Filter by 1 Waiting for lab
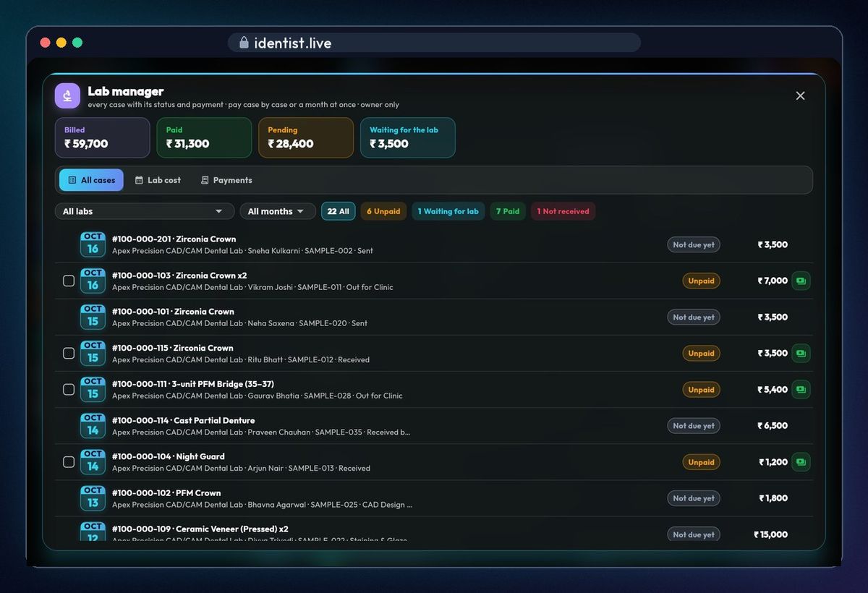The width and height of the screenshot is (868, 593). click(448, 211)
